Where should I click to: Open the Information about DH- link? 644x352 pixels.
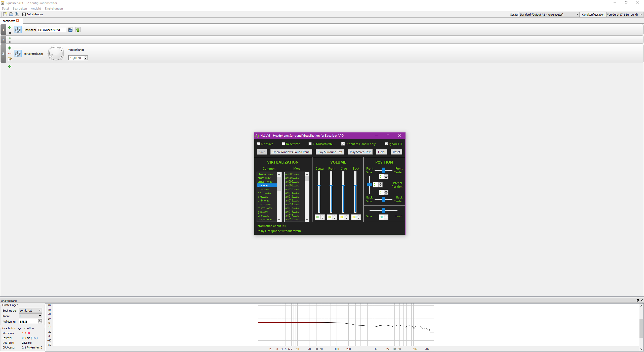(272, 226)
